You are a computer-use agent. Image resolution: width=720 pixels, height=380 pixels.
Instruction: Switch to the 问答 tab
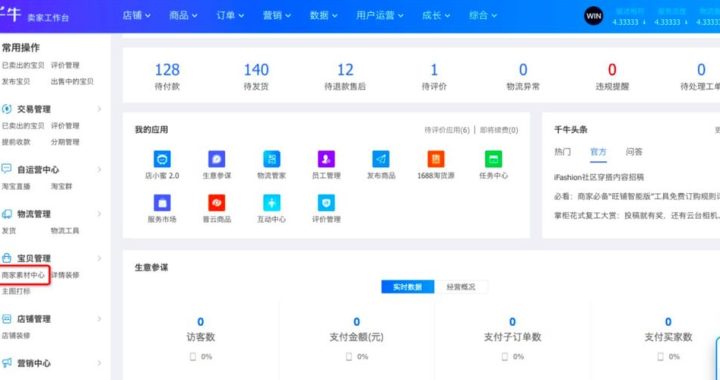pos(634,152)
